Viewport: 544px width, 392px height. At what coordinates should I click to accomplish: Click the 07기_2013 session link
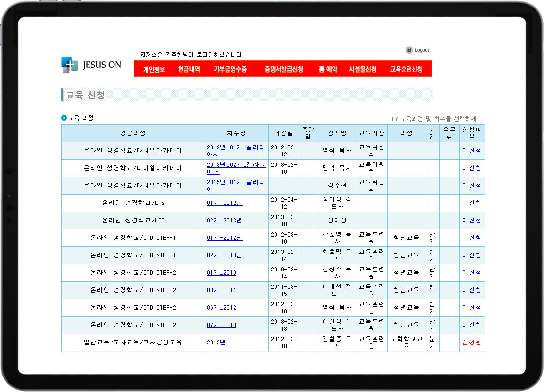pyautogui.click(x=221, y=325)
